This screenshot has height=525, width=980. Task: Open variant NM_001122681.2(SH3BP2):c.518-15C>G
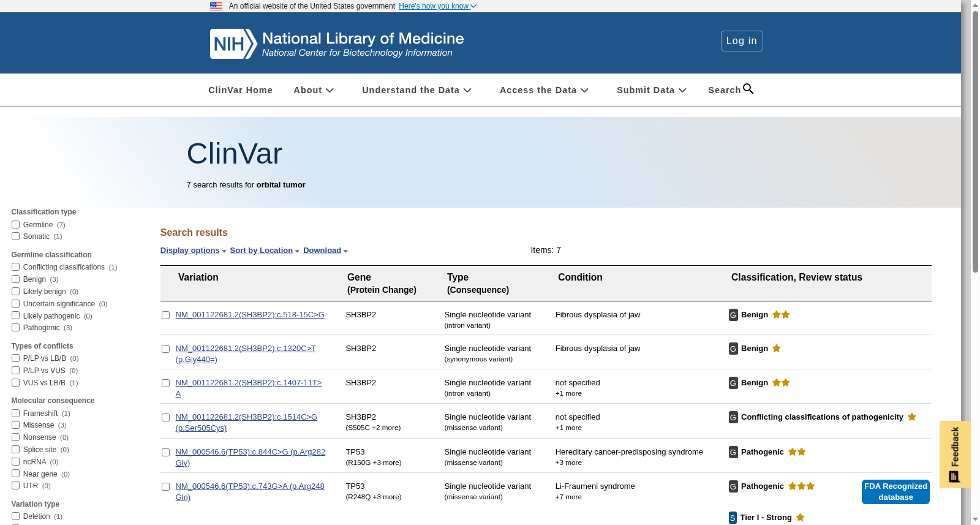pyautogui.click(x=250, y=315)
